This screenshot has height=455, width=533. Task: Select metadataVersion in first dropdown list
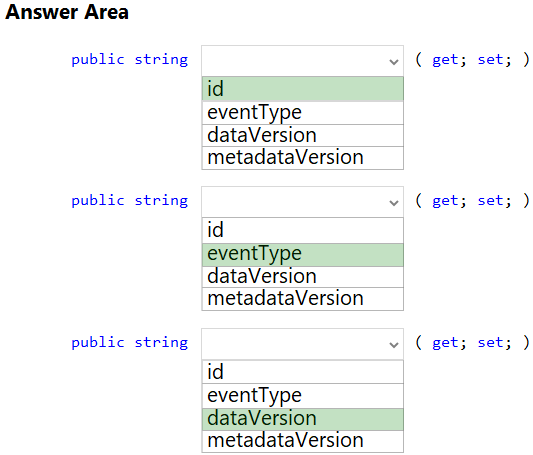click(303, 158)
